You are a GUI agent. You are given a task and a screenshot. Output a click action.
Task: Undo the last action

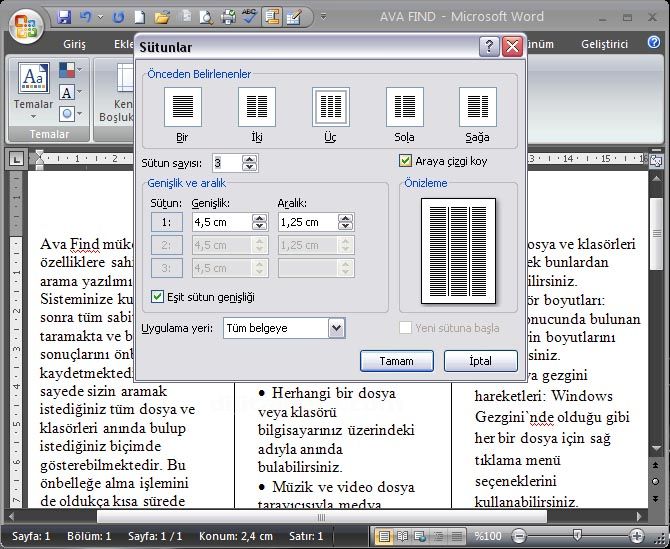tap(85, 18)
